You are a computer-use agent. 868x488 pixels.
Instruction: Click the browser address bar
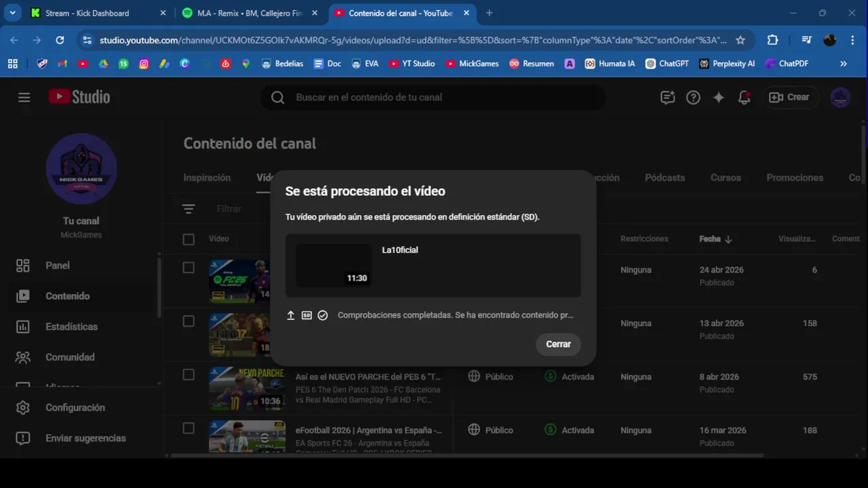[x=412, y=40]
